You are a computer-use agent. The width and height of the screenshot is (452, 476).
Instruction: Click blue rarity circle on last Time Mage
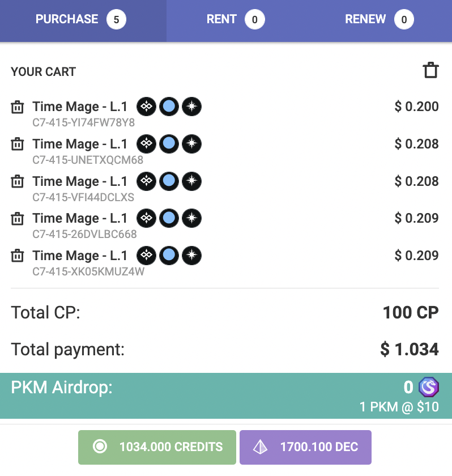click(169, 256)
